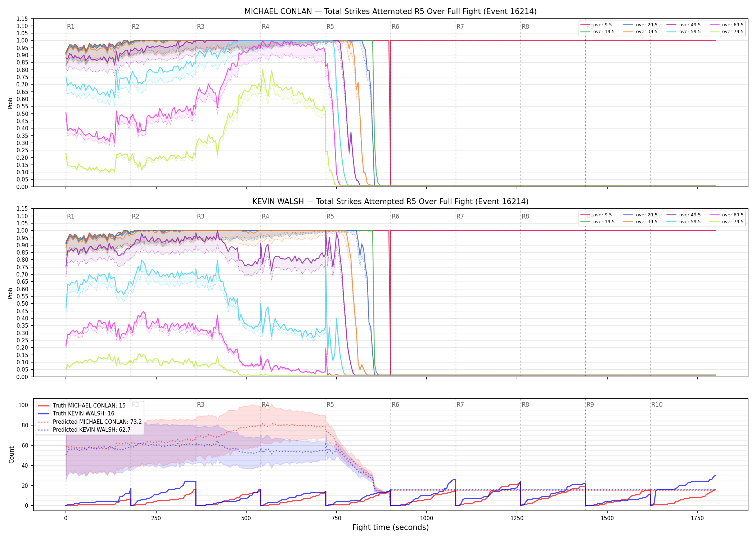Click 'Truth MICHAEL CONLAN: 15' legend entry
Image resolution: width=756 pixels, height=540 pixels.
pyautogui.click(x=82, y=405)
